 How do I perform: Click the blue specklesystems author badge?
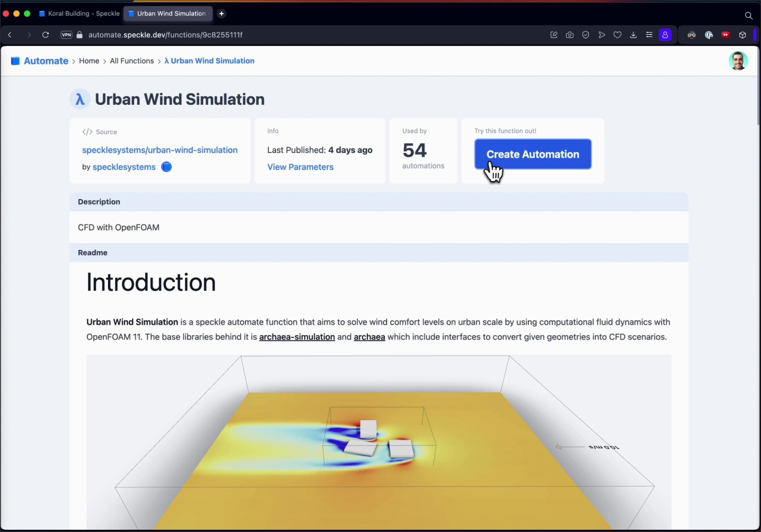[167, 167]
